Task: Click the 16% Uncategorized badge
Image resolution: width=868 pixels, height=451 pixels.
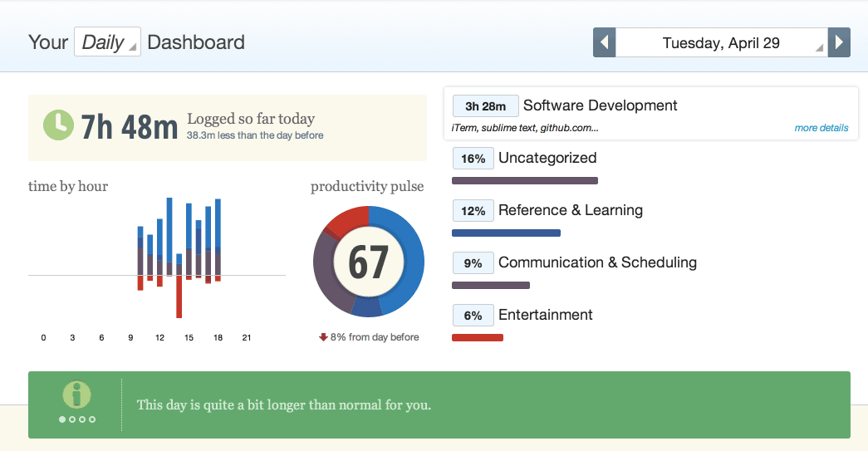Action: 473,159
